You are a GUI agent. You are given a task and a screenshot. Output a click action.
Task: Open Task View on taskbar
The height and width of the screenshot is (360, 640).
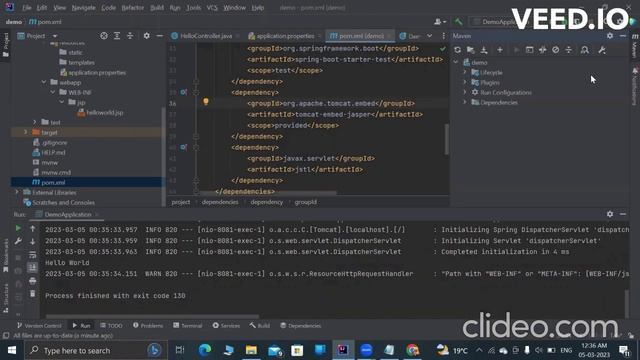pyautogui.click(x=180, y=350)
